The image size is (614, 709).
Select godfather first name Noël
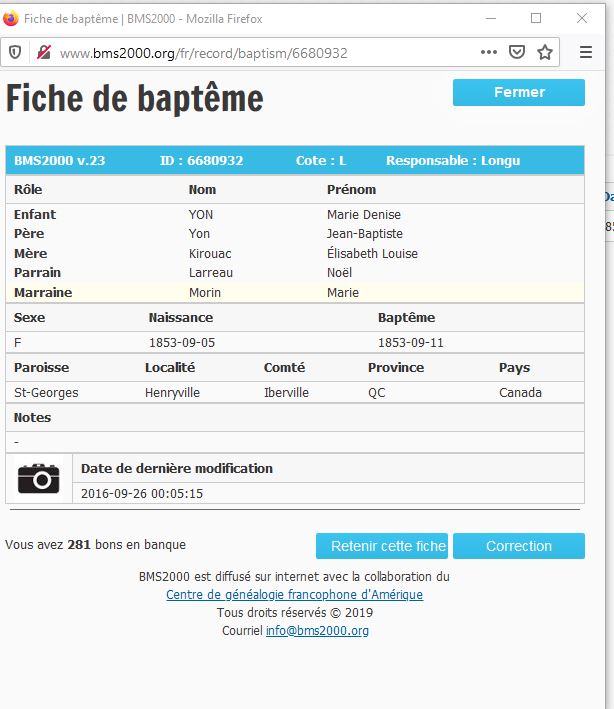click(340, 273)
